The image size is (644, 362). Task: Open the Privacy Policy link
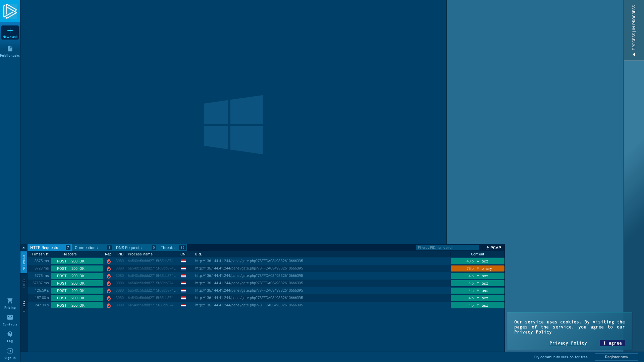click(x=568, y=343)
